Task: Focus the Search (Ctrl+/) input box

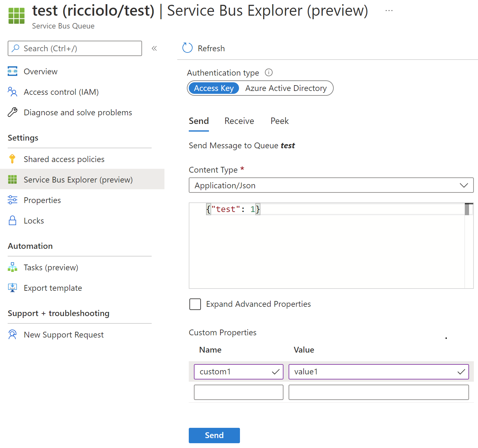Action: click(75, 48)
